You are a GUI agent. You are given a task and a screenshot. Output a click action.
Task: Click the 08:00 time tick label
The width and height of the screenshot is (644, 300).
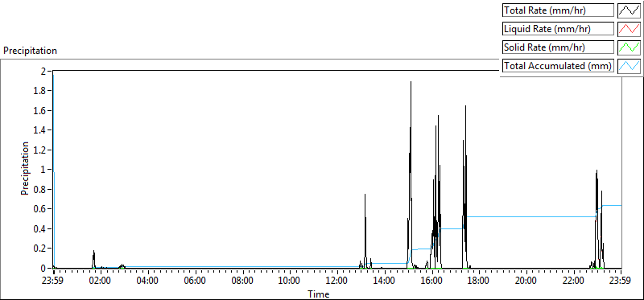tap(242, 282)
